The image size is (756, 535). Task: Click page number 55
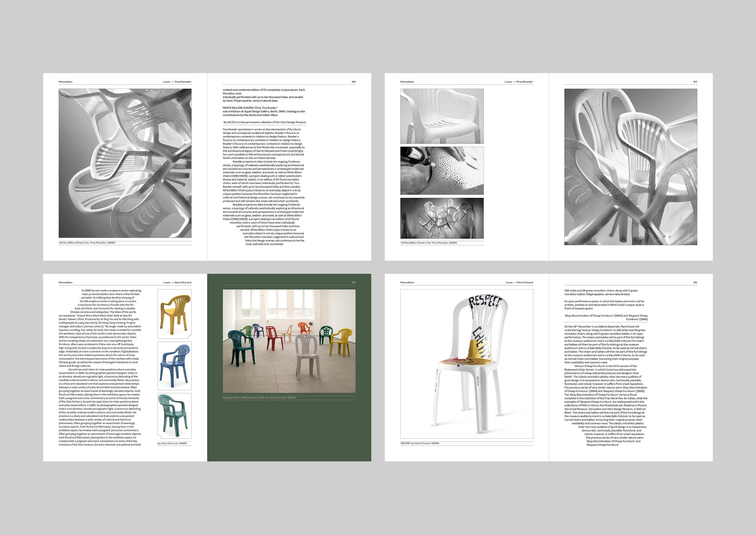[354, 82]
